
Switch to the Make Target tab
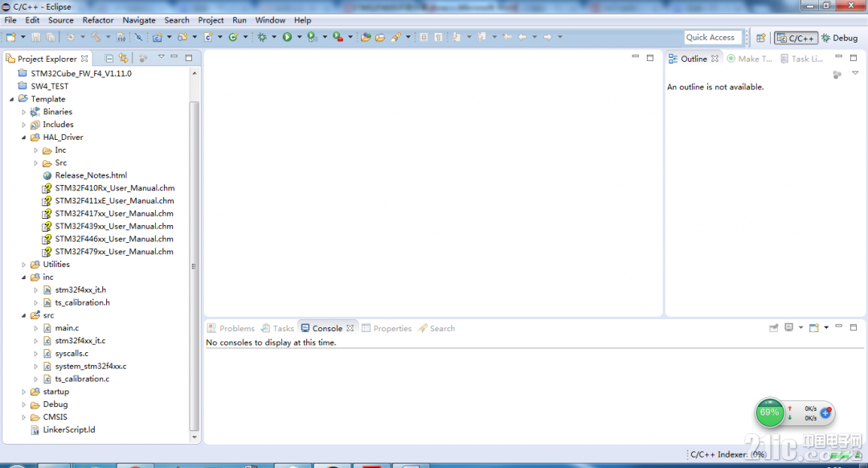pos(750,59)
